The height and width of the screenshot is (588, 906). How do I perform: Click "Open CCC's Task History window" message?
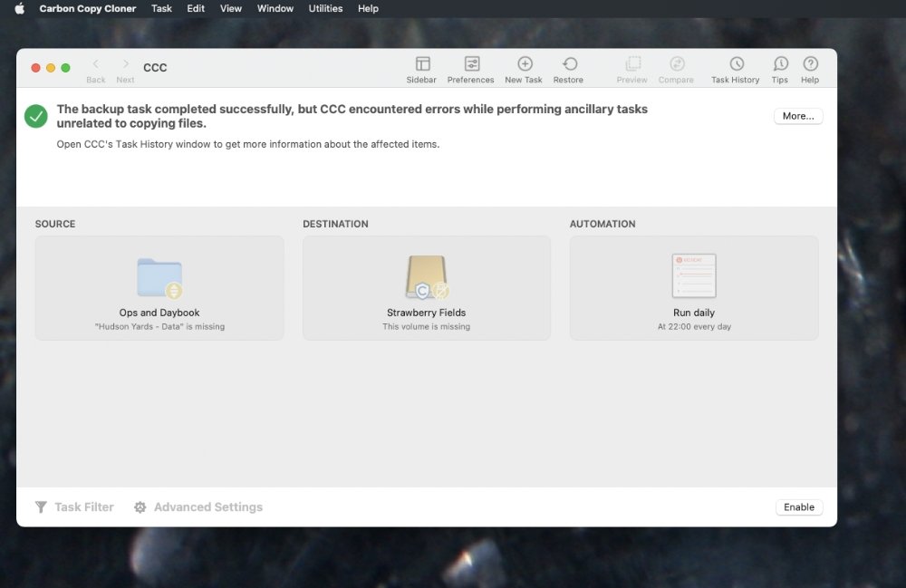click(248, 144)
